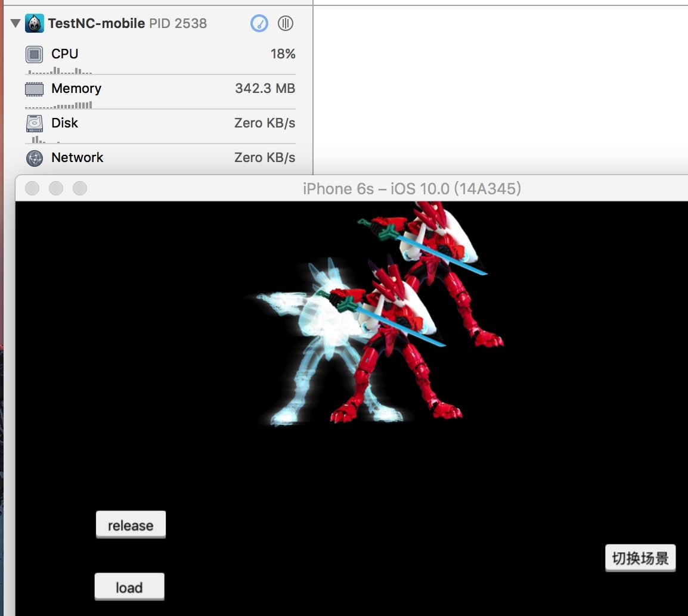
Task: Click the Disk activity mini graph
Action: pos(45,139)
